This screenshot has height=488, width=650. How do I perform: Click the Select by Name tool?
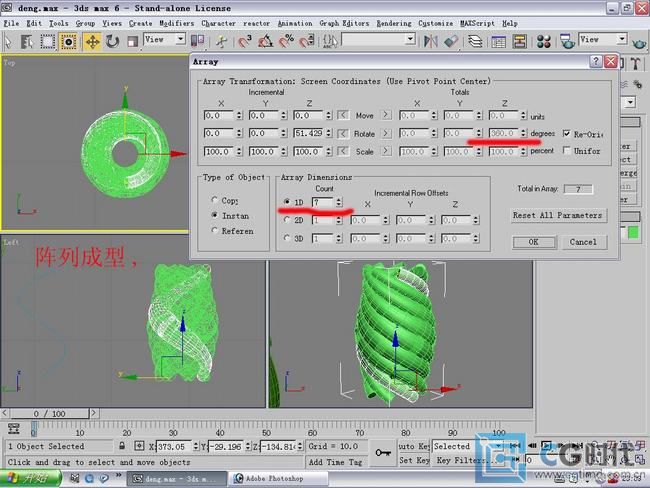pyautogui.click(x=27, y=41)
